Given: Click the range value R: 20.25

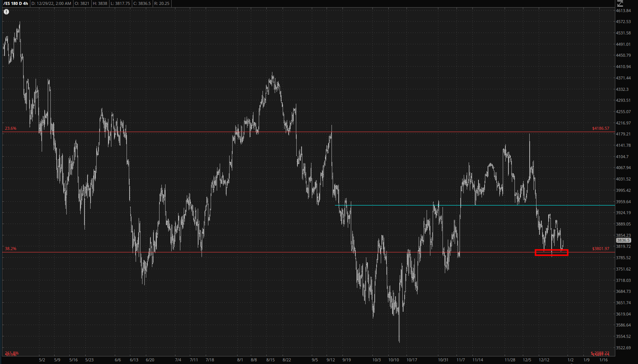Looking at the screenshot, I should tap(162, 3).
